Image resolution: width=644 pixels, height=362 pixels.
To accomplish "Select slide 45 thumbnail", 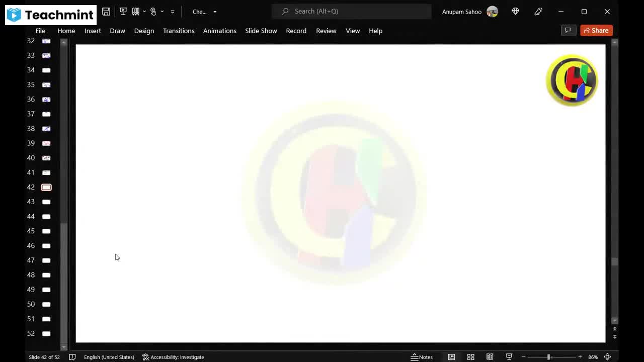I will click(46, 231).
